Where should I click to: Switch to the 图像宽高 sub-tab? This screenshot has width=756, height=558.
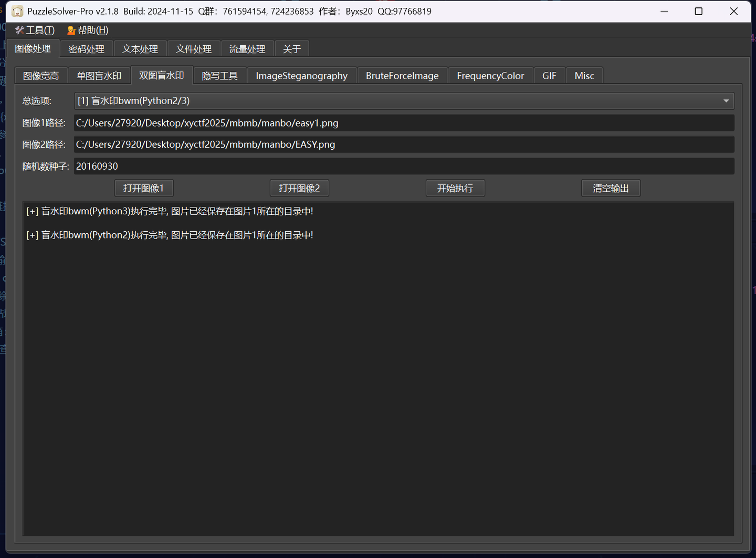pos(41,76)
